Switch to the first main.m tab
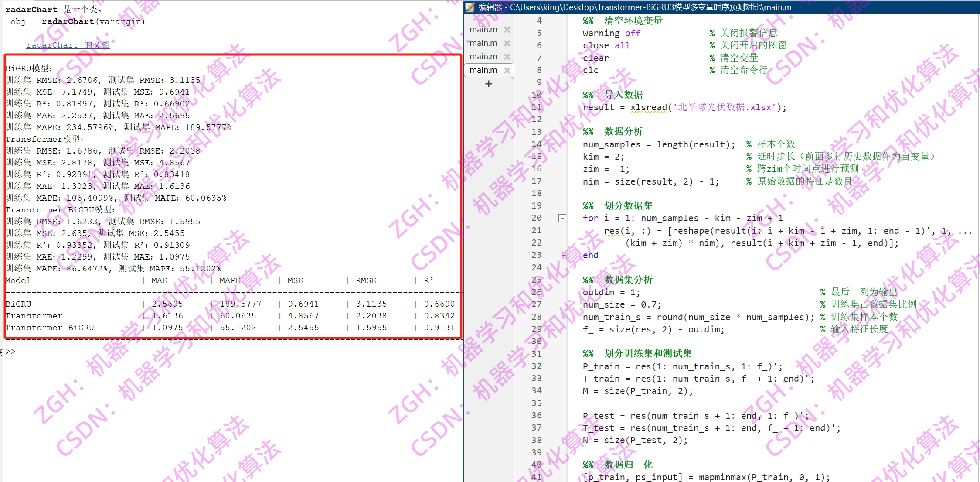 (483, 29)
